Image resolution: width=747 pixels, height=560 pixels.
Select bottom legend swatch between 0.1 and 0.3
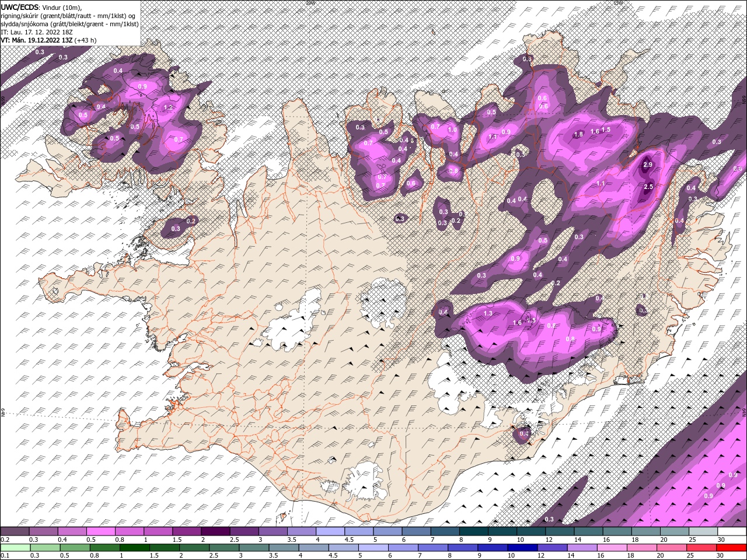pyautogui.click(x=15, y=547)
